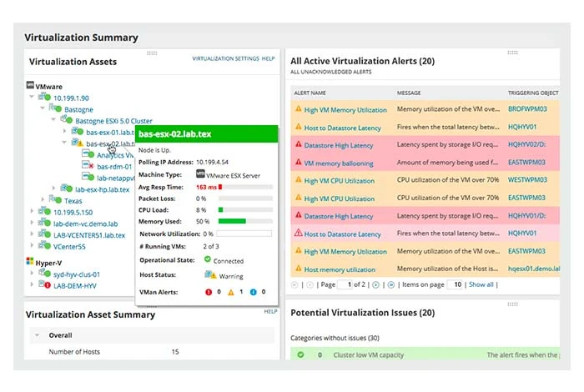Screen dimensions: 584x392
Task: Click the bas-esx-01 host status icon
Action: coord(77,131)
